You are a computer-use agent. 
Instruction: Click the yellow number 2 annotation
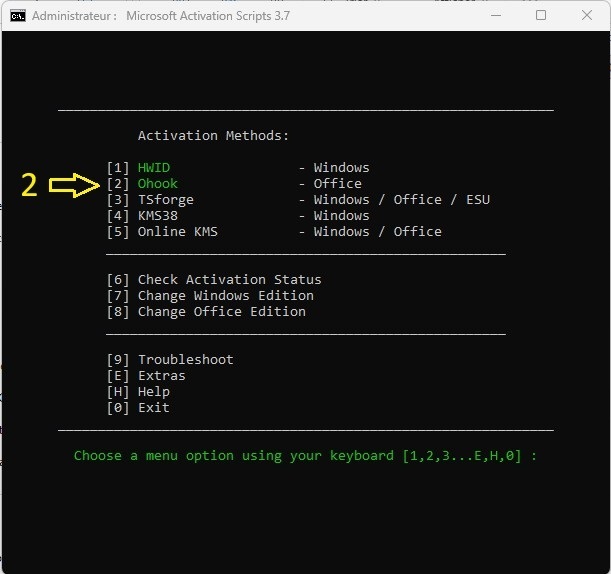pos(30,185)
